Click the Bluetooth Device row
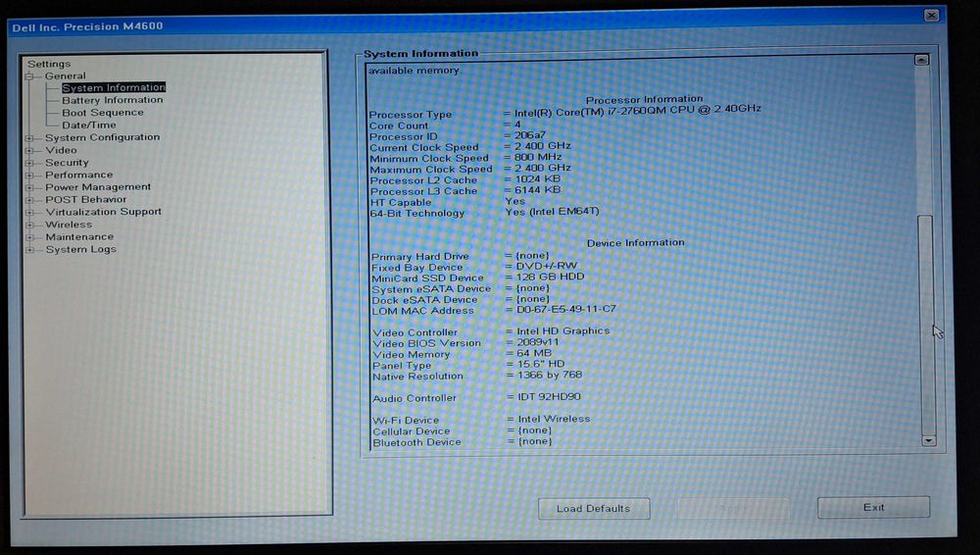 pos(463,442)
